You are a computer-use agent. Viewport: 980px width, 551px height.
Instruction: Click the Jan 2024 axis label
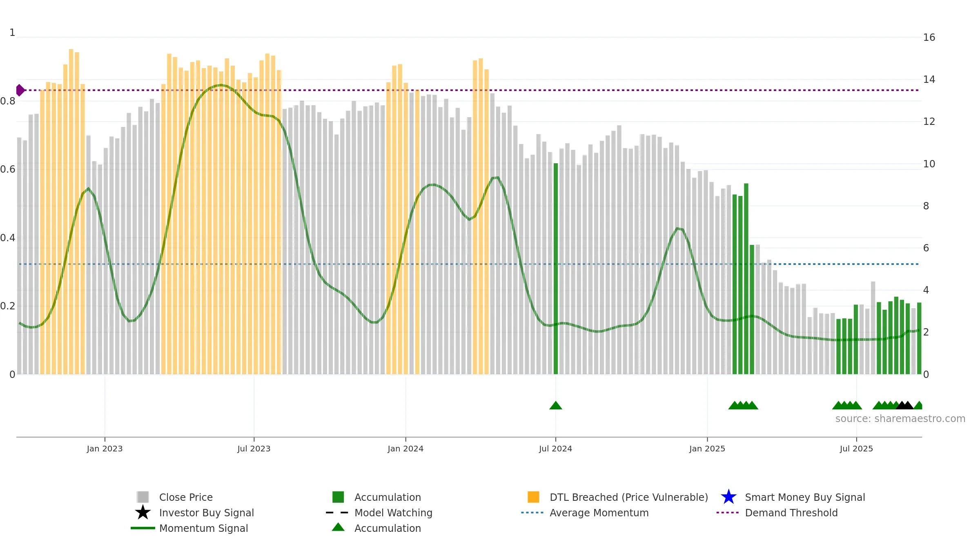(x=405, y=449)
